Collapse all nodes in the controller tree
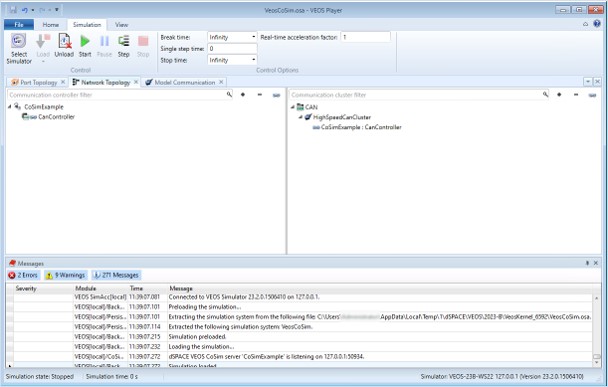The width and height of the screenshot is (608, 387). [x=259, y=95]
